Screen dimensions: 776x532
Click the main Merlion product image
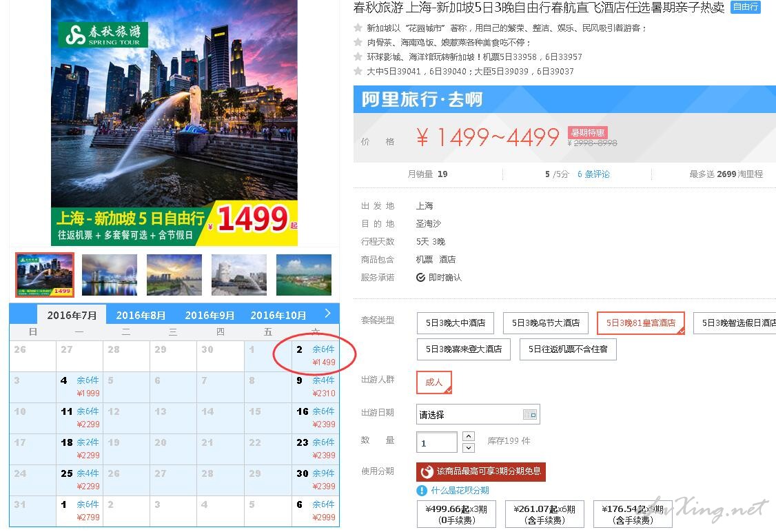tap(174, 122)
